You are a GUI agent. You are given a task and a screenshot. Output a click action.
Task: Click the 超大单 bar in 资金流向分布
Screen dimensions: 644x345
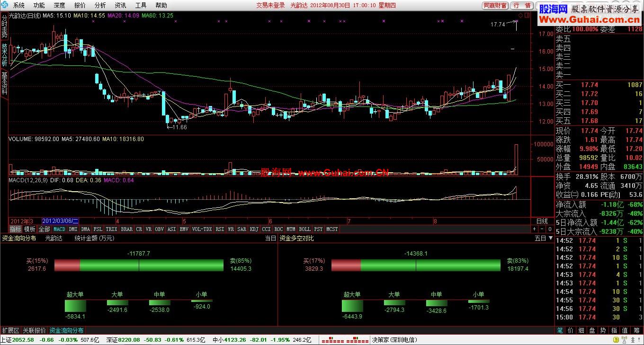pos(75,306)
